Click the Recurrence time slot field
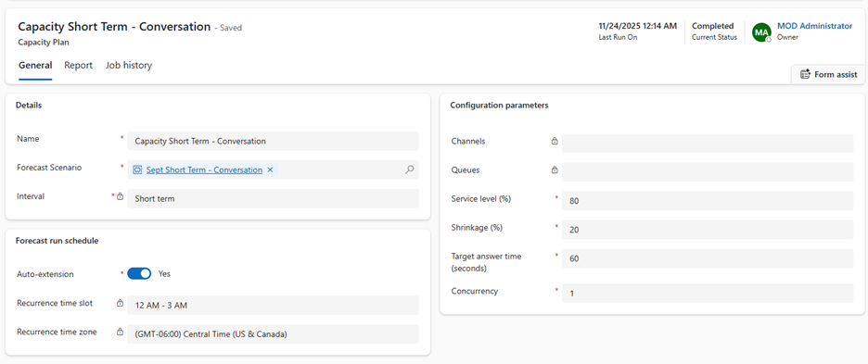This screenshot has width=868, height=364. click(x=273, y=306)
